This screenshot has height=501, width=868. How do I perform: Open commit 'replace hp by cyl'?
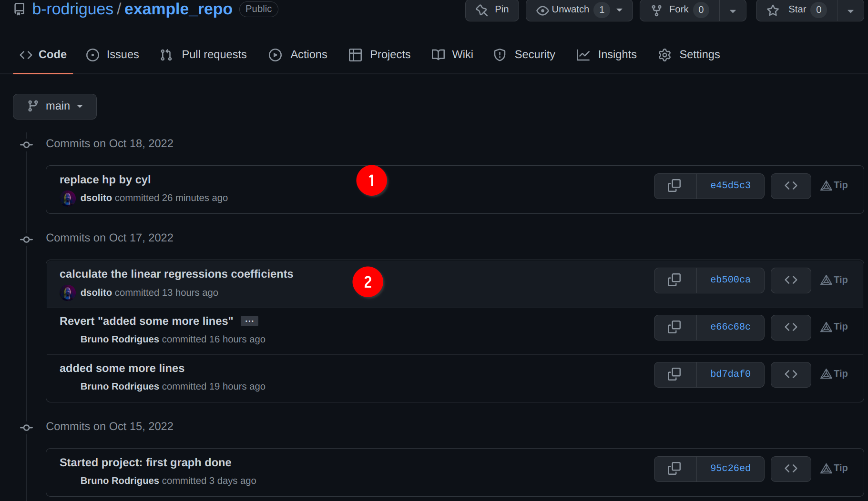[x=105, y=180]
